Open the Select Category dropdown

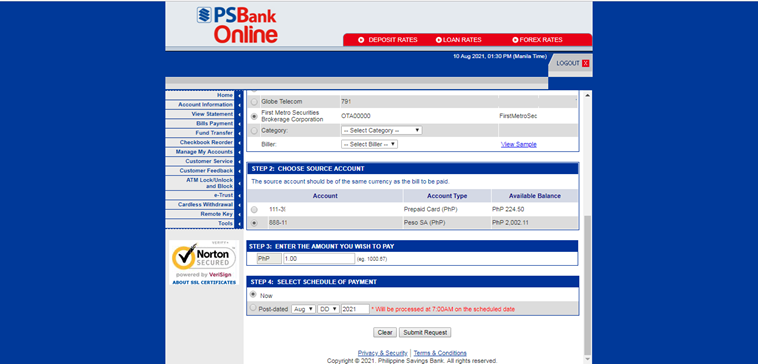[381, 131]
